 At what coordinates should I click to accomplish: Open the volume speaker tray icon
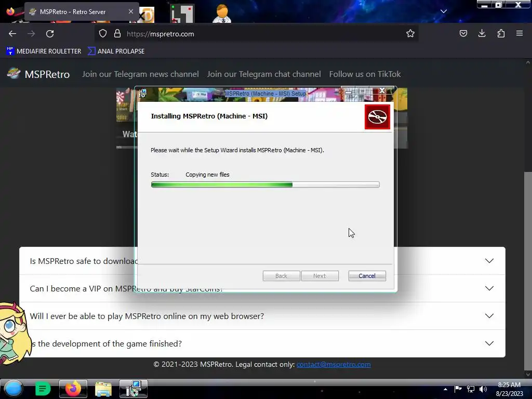pos(483,389)
